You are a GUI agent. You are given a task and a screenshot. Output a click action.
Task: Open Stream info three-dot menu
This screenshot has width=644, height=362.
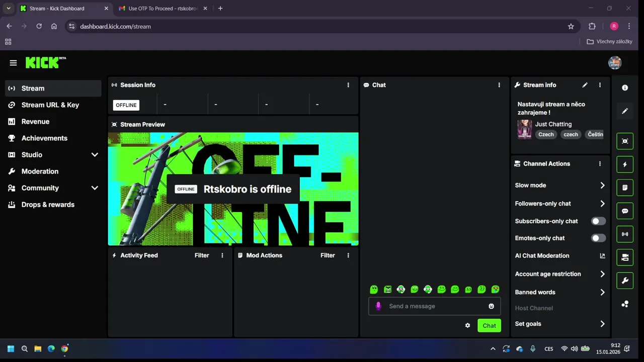point(600,85)
